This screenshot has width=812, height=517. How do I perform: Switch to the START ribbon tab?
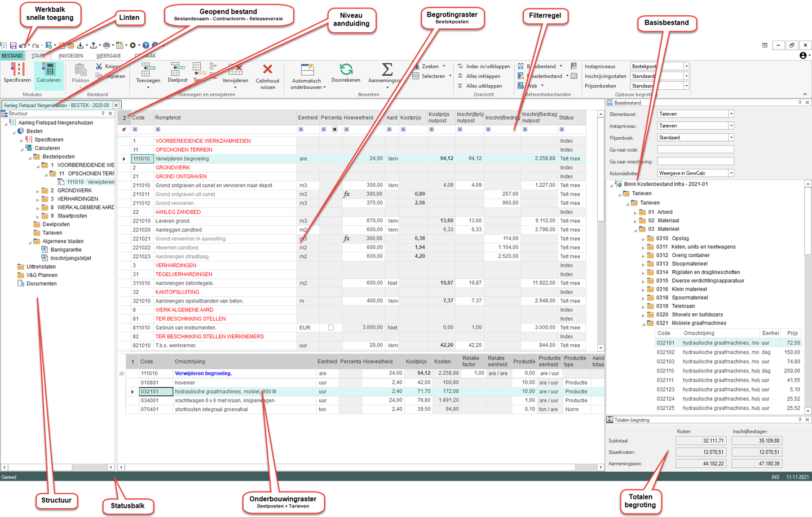[x=38, y=56]
